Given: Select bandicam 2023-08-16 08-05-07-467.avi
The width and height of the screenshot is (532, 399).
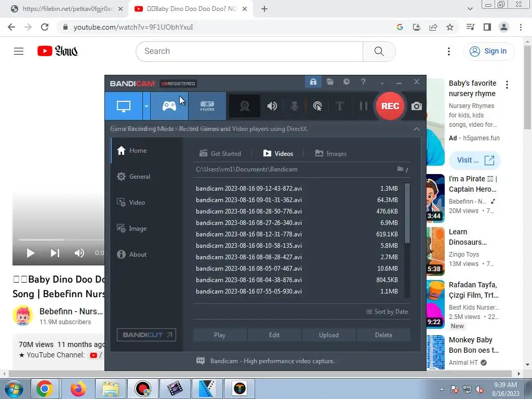Looking at the screenshot, I should [297, 269].
